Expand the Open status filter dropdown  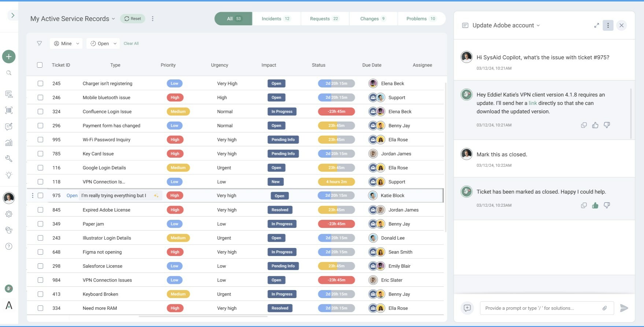click(103, 44)
